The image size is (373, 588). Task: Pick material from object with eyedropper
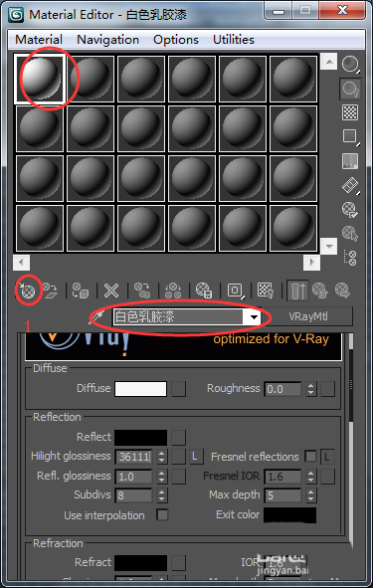pos(95,317)
